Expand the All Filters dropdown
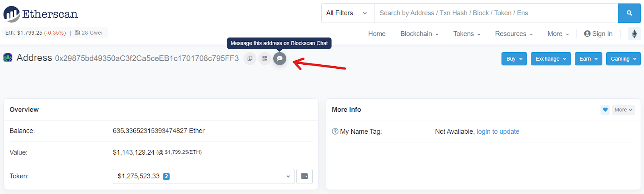The height and width of the screenshot is (194, 644). (x=347, y=13)
